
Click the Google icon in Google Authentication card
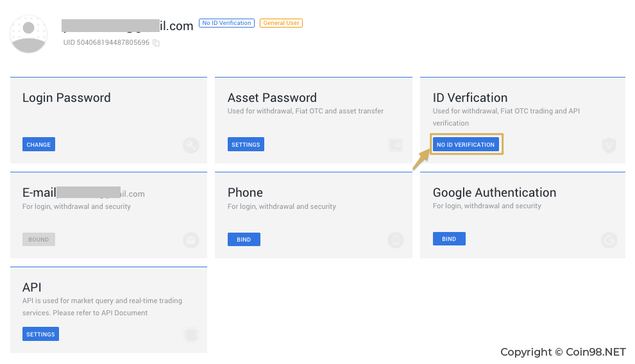tap(609, 240)
